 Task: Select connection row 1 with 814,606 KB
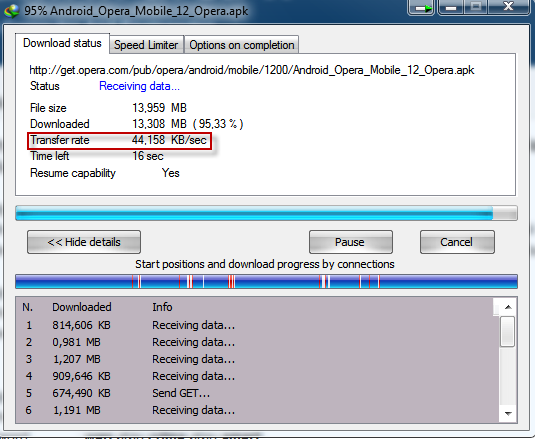[258, 325]
